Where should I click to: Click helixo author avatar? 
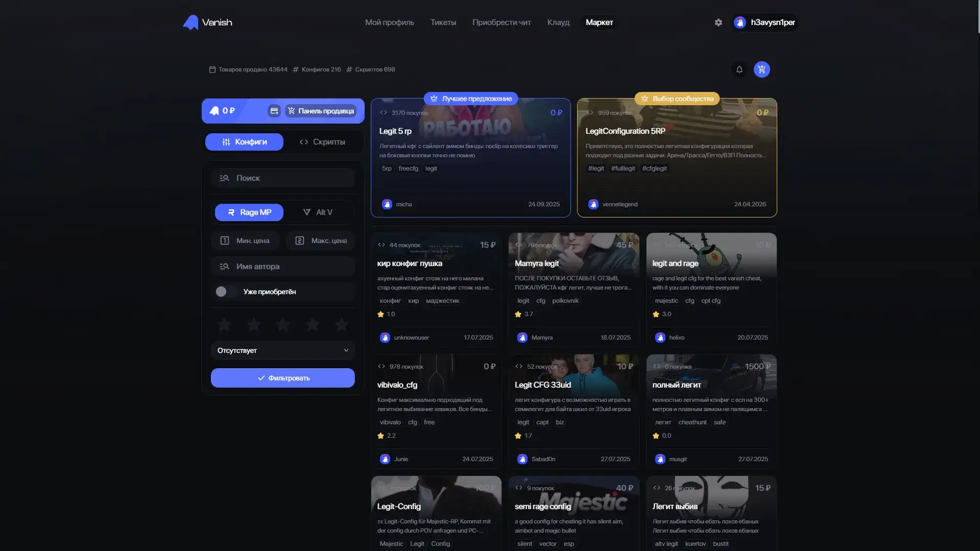[x=660, y=338]
